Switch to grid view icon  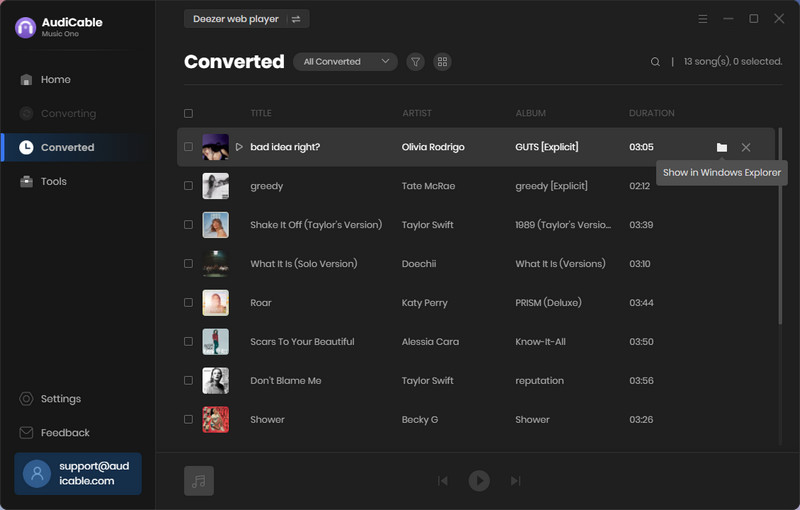442,62
